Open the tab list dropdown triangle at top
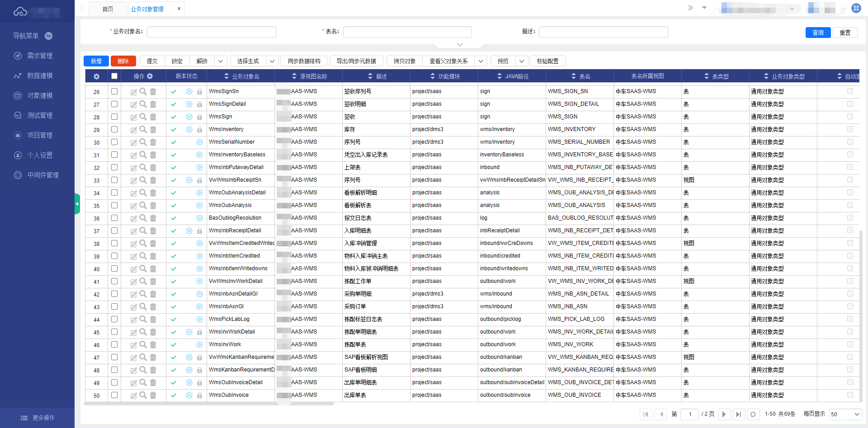 (704, 8)
